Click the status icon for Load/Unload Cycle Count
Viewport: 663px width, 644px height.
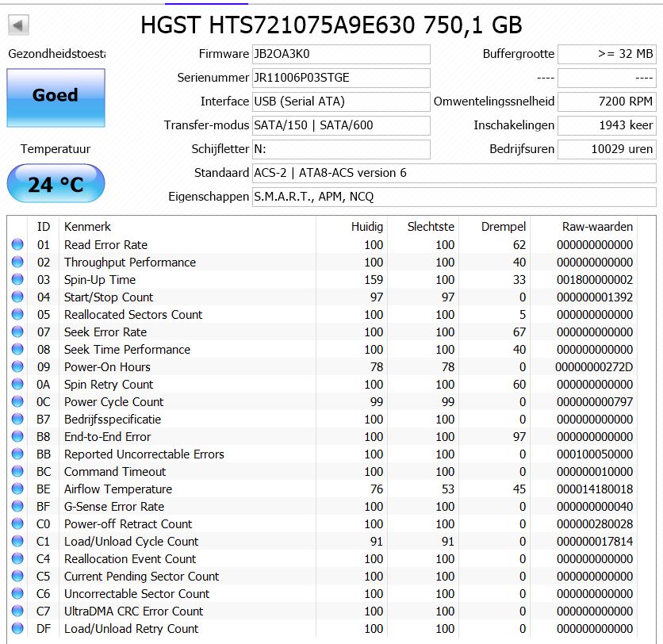(17, 541)
